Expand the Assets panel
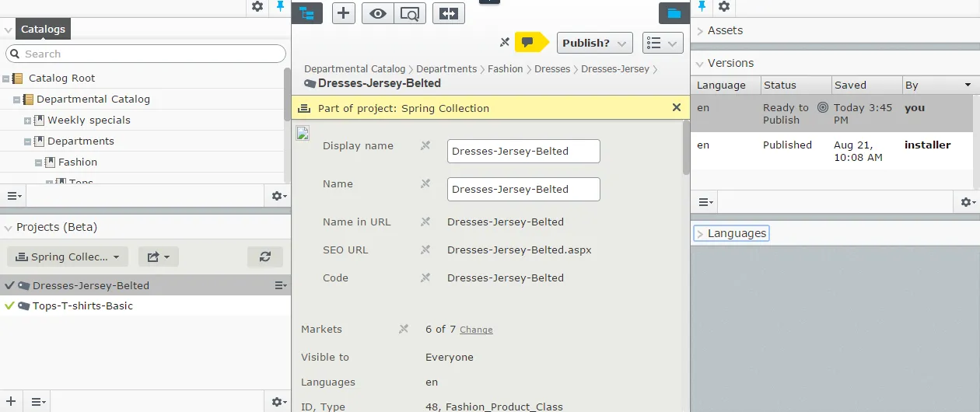 pos(700,30)
